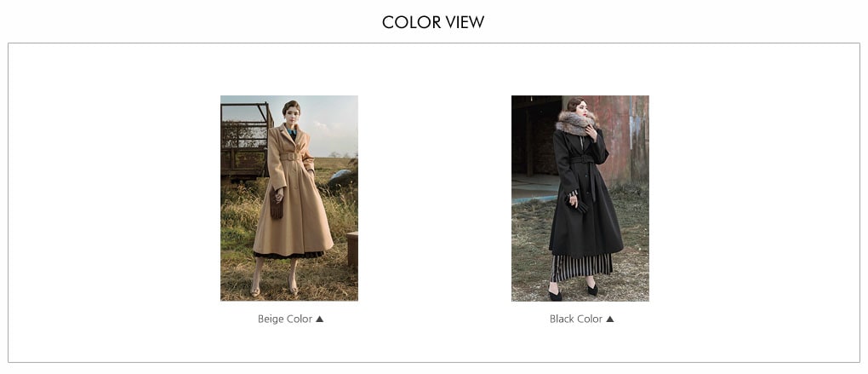868x374 pixels.
Task: Click the brown gloves in beige photo
Action: coord(277,205)
